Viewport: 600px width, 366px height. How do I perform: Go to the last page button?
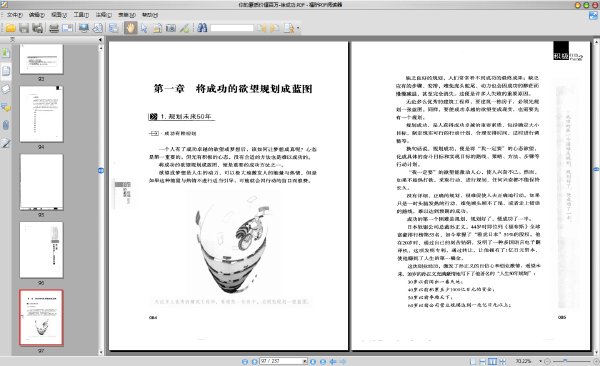[323, 361]
